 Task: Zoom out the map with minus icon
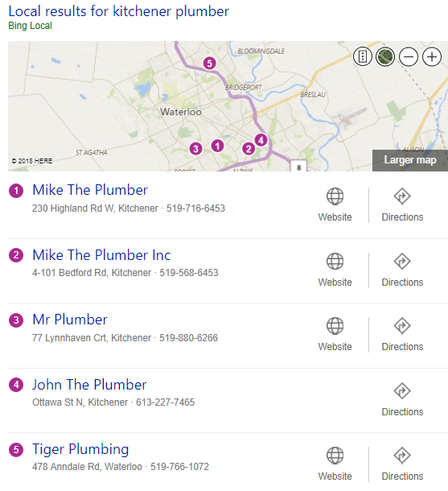[x=409, y=57]
